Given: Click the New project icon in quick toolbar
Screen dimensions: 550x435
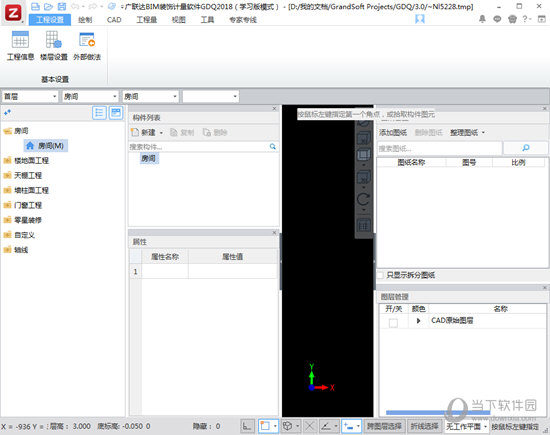Looking at the screenshot, I should [35, 6].
